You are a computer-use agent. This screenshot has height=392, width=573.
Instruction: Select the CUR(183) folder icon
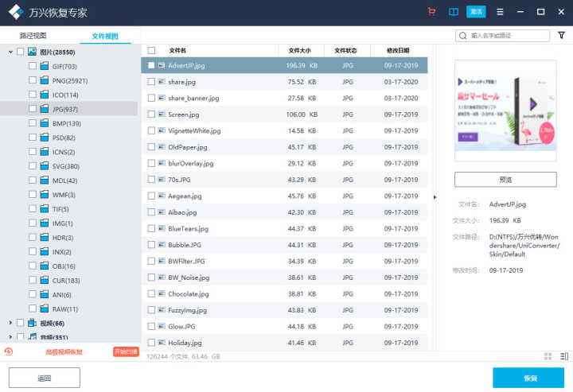45,280
